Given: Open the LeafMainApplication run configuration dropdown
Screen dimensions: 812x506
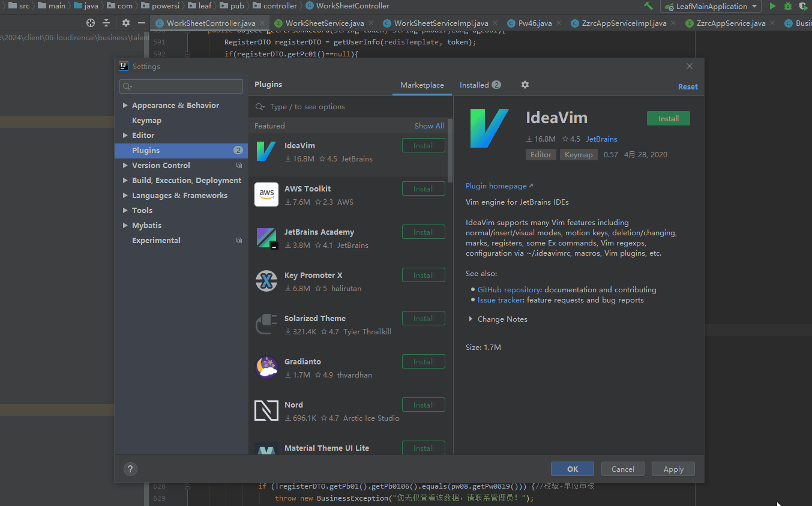Looking at the screenshot, I should pos(711,6).
